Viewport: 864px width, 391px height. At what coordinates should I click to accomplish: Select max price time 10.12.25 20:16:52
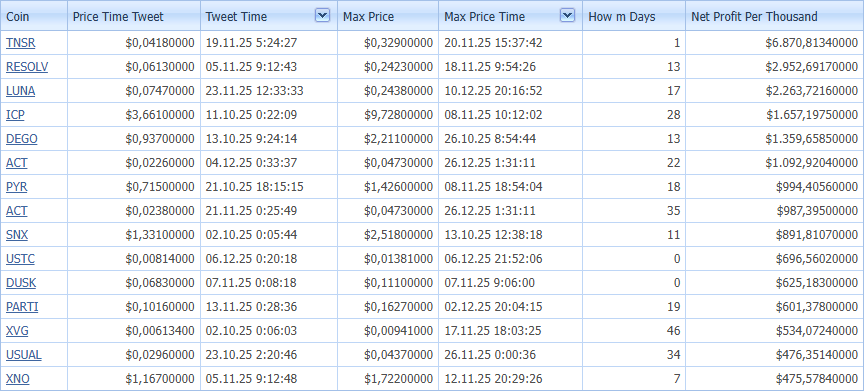493,91
